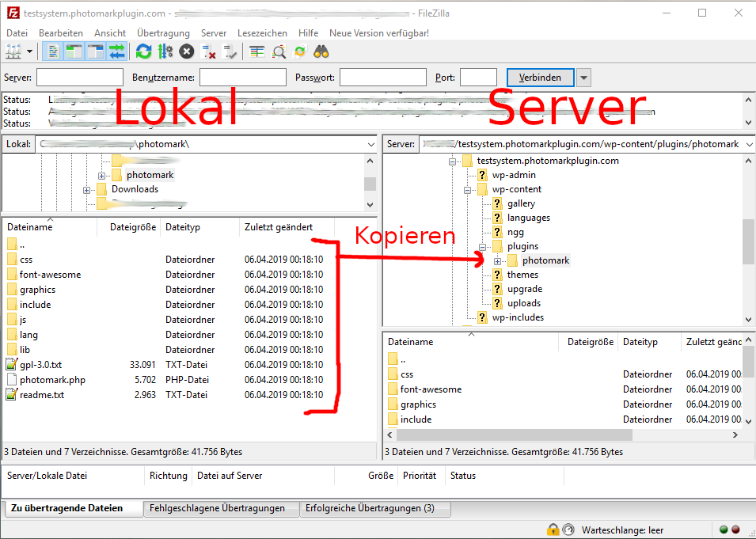
Task: Click the Verbinden button
Action: (x=540, y=78)
